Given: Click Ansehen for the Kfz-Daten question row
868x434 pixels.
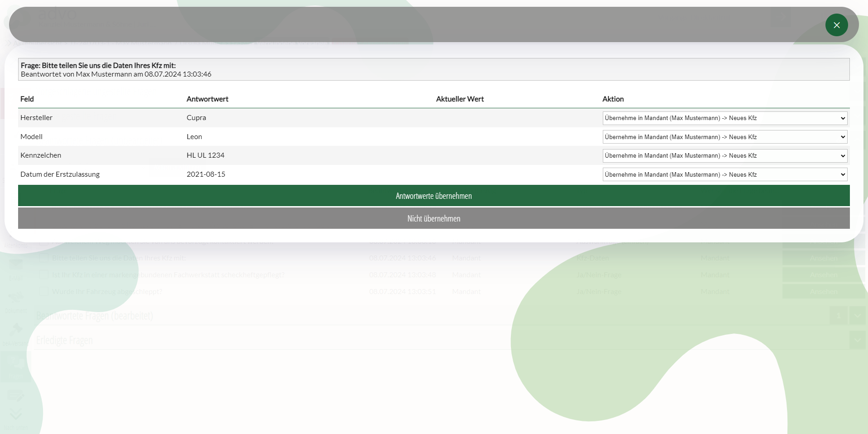Looking at the screenshot, I should point(823,258).
